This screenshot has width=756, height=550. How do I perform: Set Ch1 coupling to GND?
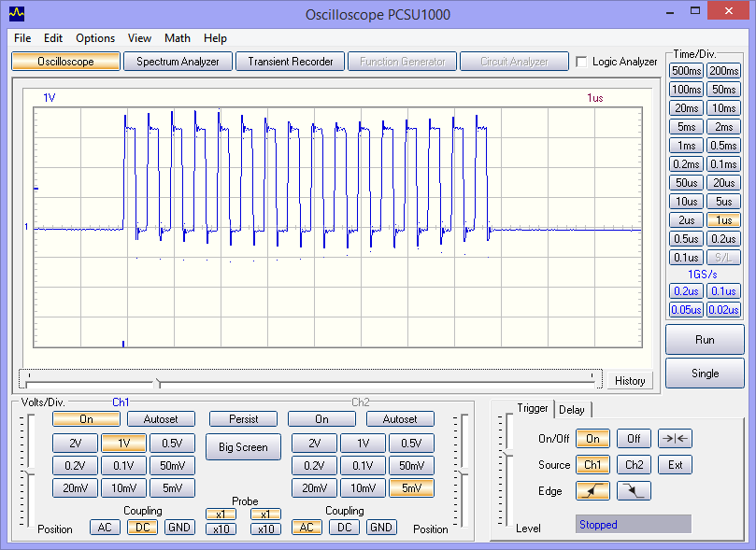[x=179, y=528]
